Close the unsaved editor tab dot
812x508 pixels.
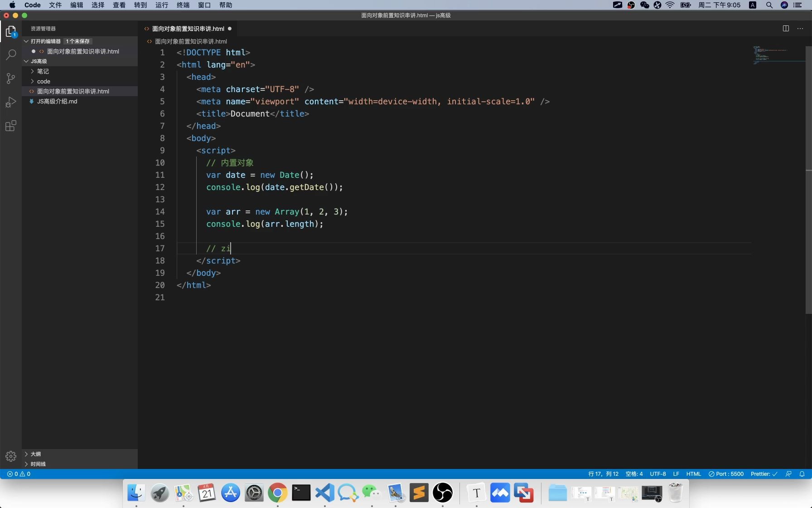point(230,29)
